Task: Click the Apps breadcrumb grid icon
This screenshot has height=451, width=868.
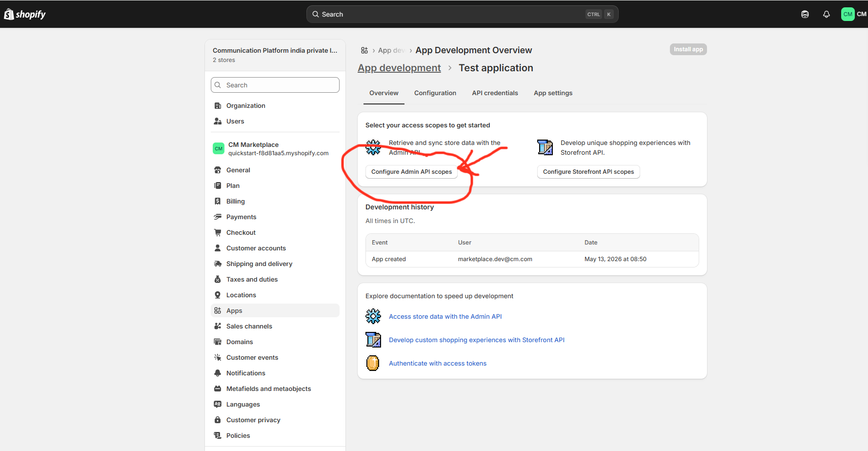Action: click(364, 50)
